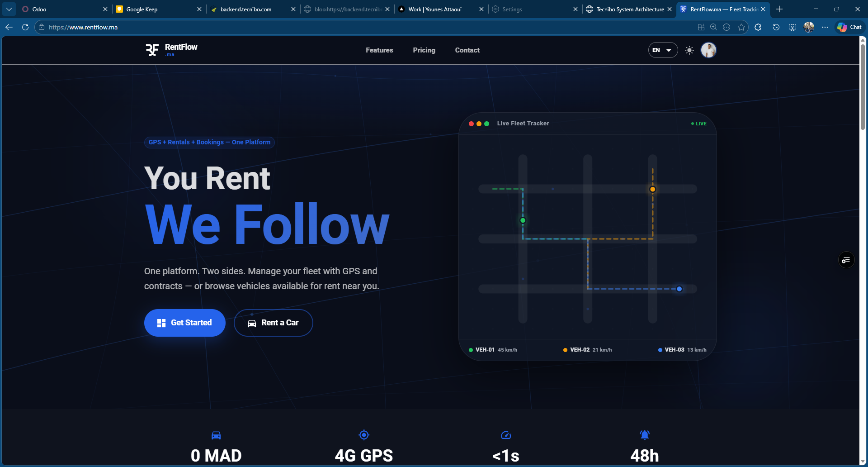Image resolution: width=868 pixels, height=467 pixels.
Task: Click the scrollbar down arrow
Action: tap(863, 462)
